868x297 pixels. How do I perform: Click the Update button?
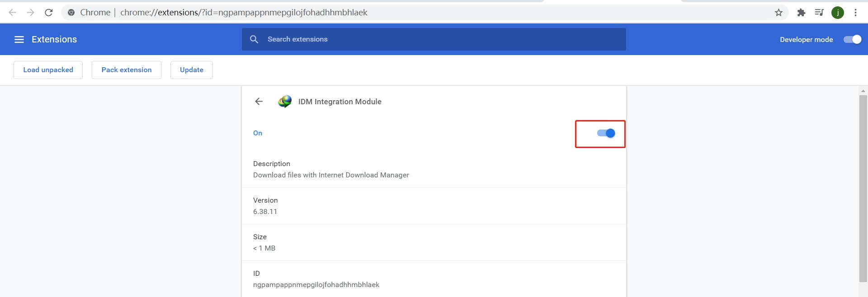(x=192, y=70)
